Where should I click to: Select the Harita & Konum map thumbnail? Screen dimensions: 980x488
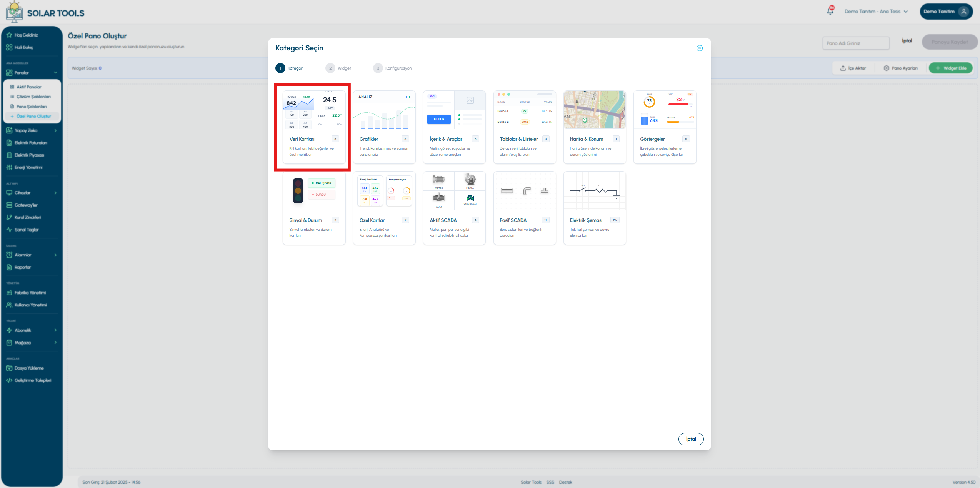click(594, 110)
